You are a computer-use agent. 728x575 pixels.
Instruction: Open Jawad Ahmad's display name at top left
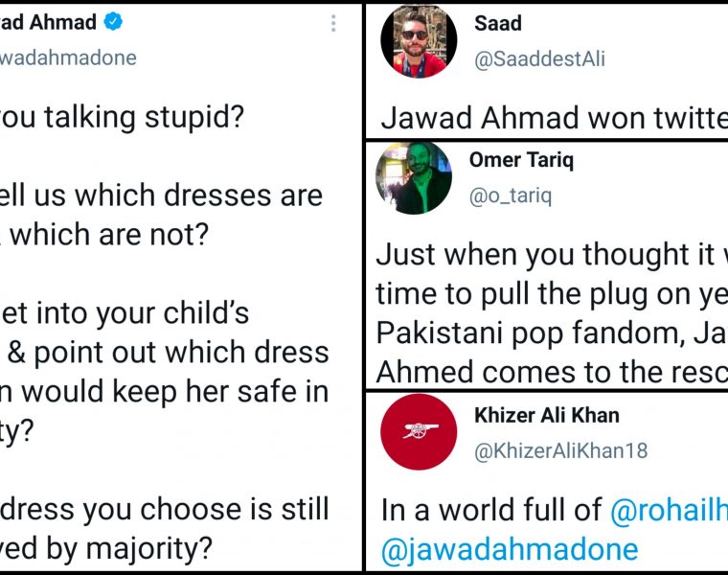[48, 22]
